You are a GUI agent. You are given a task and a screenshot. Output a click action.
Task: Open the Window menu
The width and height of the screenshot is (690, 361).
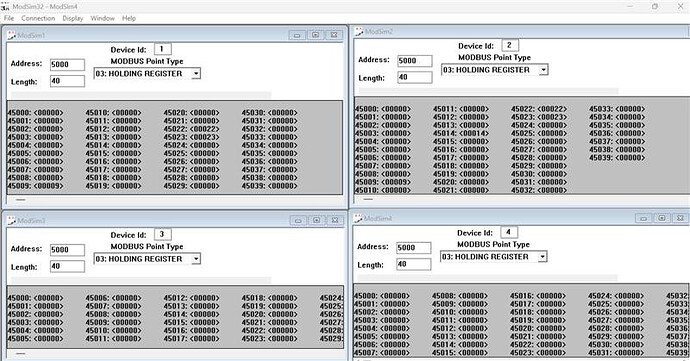coord(103,18)
